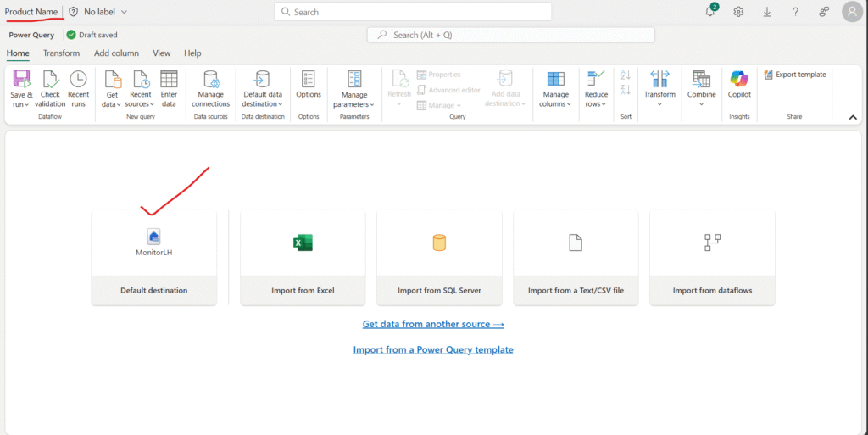Click Export template
The width and height of the screenshot is (868, 435).
coord(795,75)
